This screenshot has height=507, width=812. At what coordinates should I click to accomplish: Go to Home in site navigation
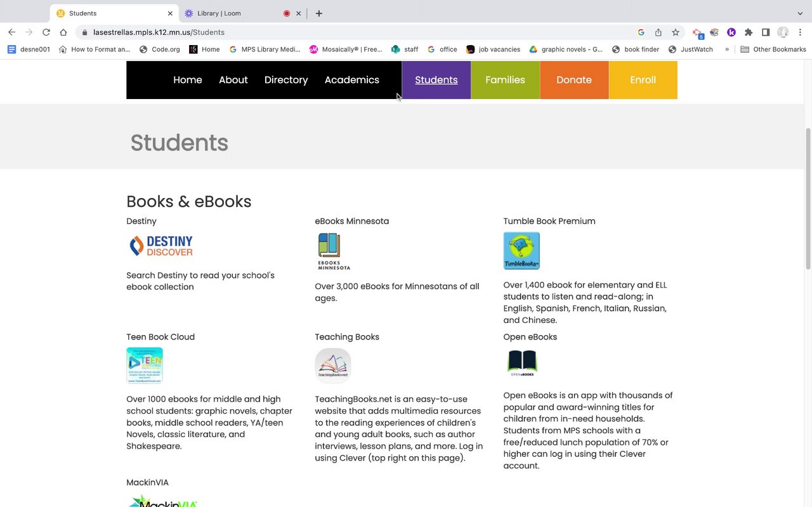188,80
